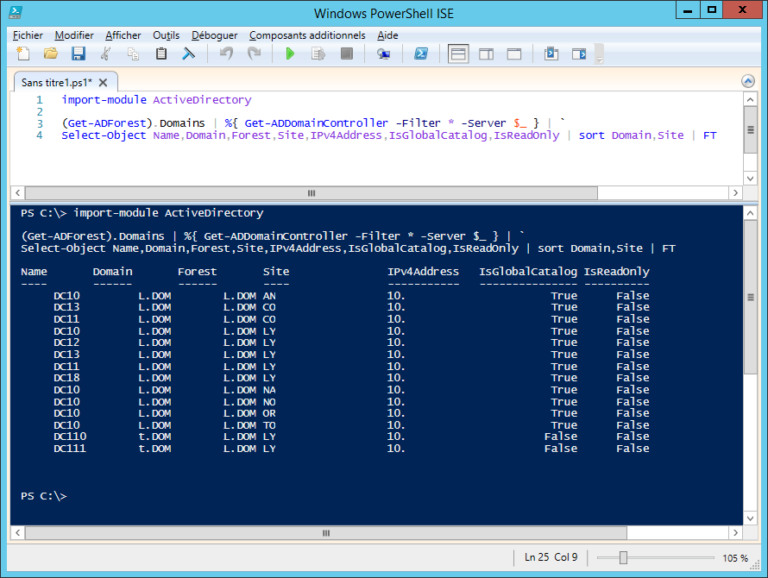Open new remote PowerShell tab icon

(x=383, y=53)
